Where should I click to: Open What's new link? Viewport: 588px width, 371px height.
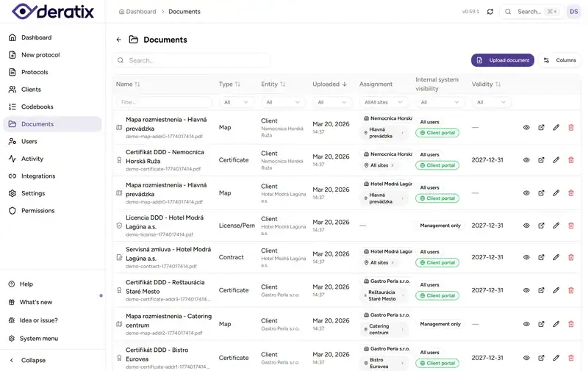coord(52,302)
